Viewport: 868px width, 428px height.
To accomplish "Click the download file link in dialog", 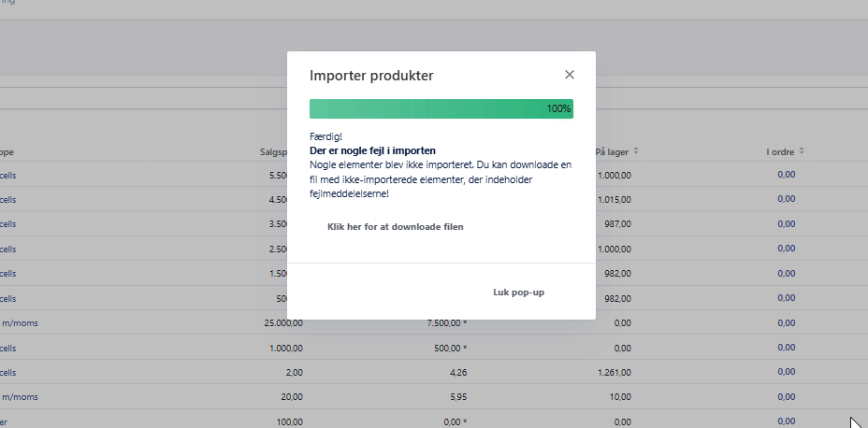I will [395, 227].
